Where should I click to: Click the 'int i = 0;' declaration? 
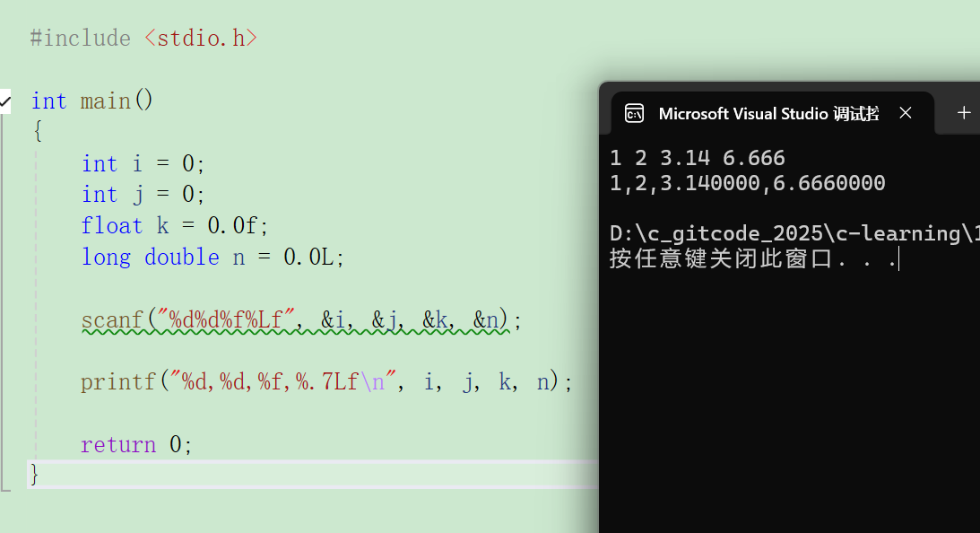(x=143, y=163)
